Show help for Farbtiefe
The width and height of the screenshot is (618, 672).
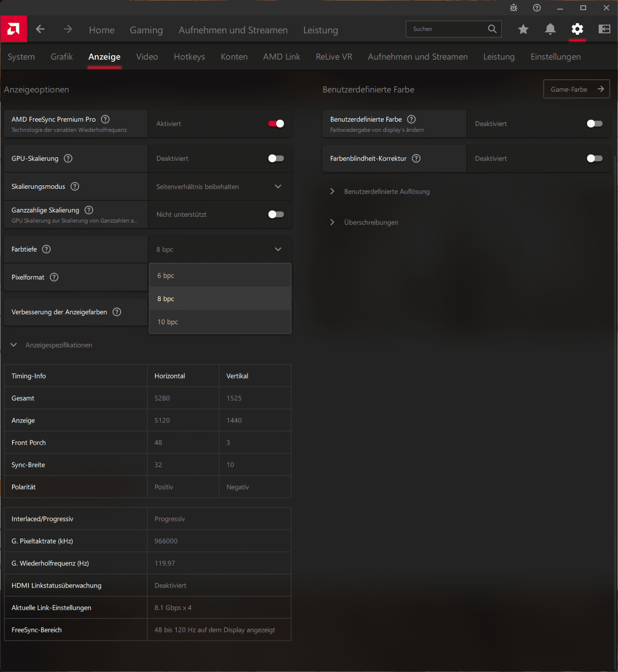point(46,249)
